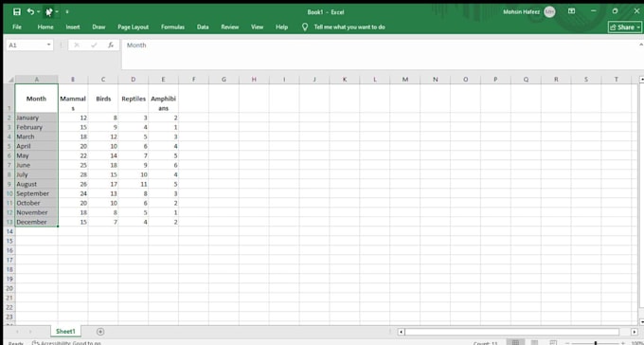644x345 pixels.
Task: Switch to the Insert ribbon tab
Action: coord(73,27)
